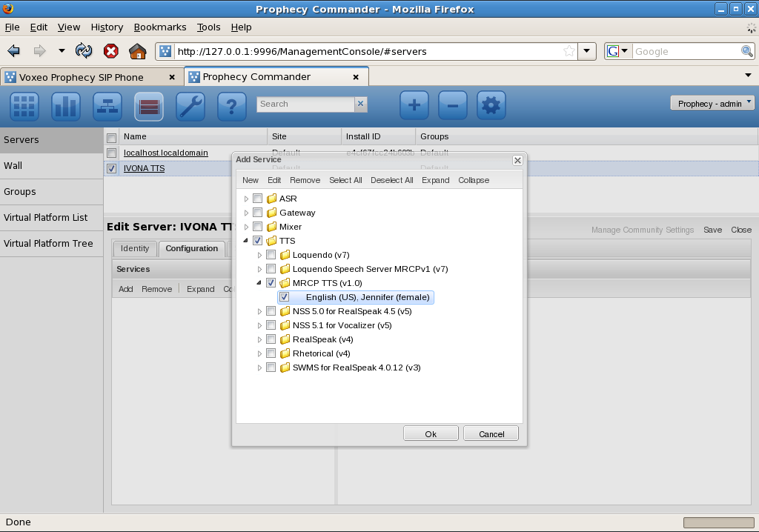This screenshot has width=759, height=532.
Task: Collapse the MRCP TTS (v1.0) node
Action: [259, 282]
